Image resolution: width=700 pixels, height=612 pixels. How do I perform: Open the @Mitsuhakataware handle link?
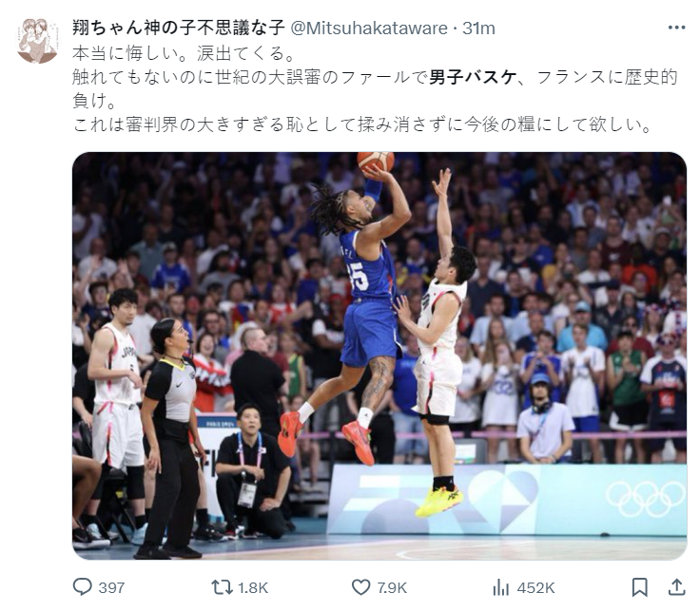coord(369,29)
